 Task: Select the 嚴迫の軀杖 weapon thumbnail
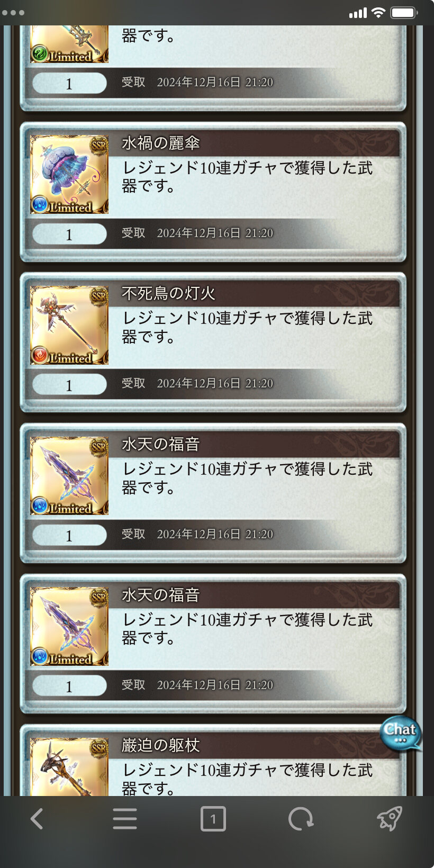pos(69,767)
